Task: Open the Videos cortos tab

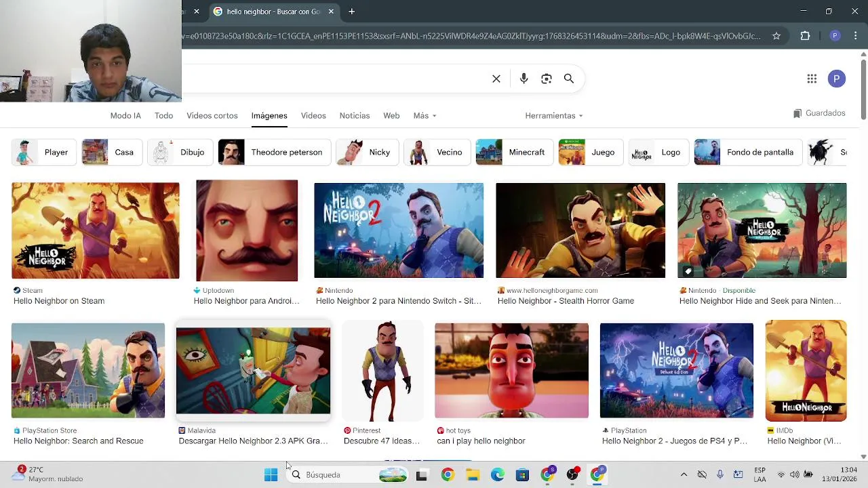Action: pos(212,115)
